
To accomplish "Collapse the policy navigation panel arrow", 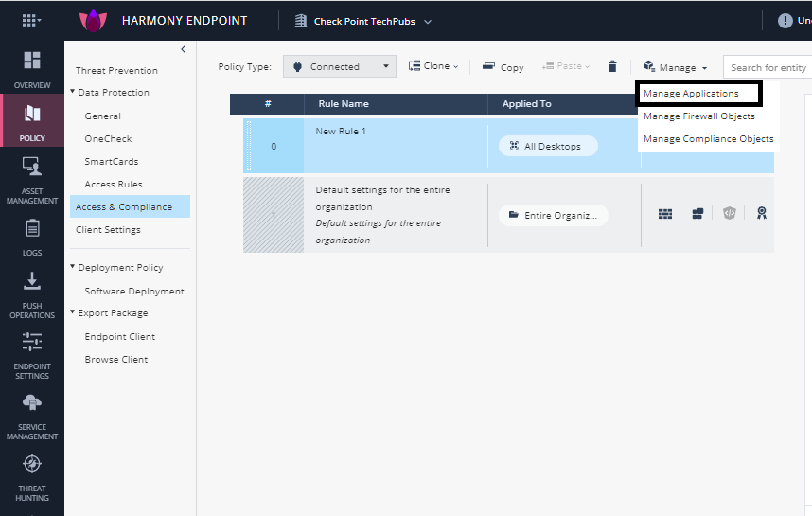I will point(183,49).
